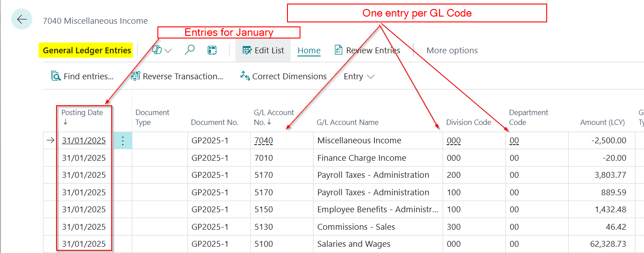Image resolution: width=644 pixels, height=253 pixels.
Task: Sort by Posting Date column header
Action: click(82, 113)
